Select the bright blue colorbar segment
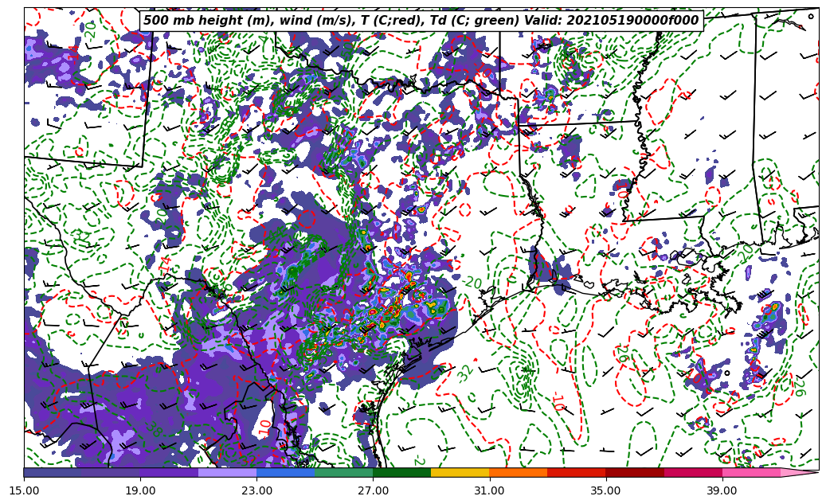The height and width of the screenshot is (504, 826). pos(285,472)
